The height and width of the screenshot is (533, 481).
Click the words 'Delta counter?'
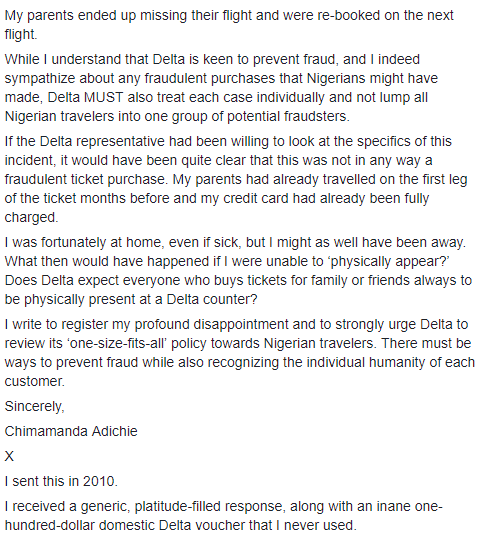tap(212, 299)
